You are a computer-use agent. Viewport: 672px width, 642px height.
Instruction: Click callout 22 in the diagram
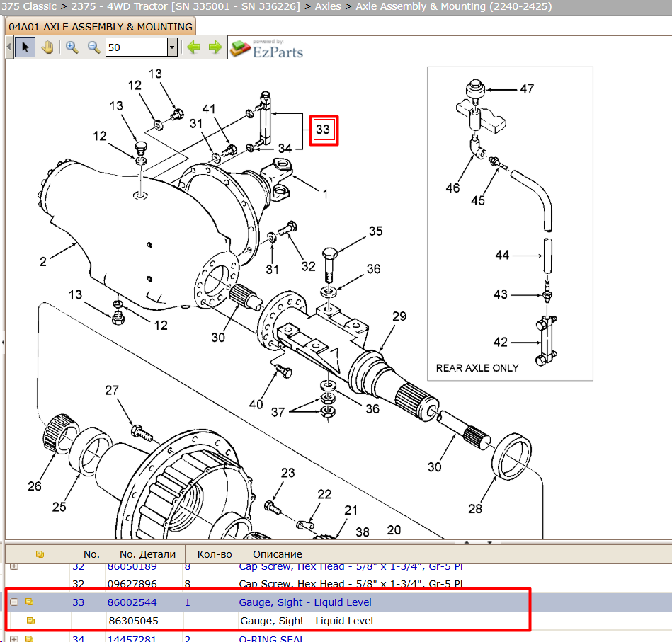click(324, 494)
